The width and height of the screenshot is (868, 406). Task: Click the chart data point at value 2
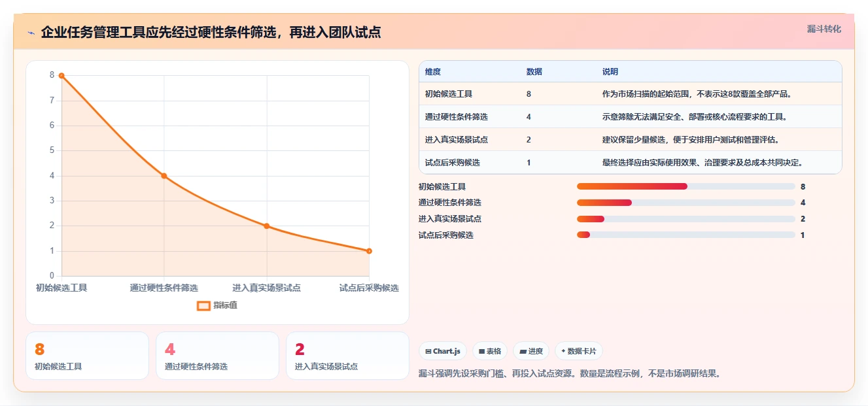coord(266,226)
